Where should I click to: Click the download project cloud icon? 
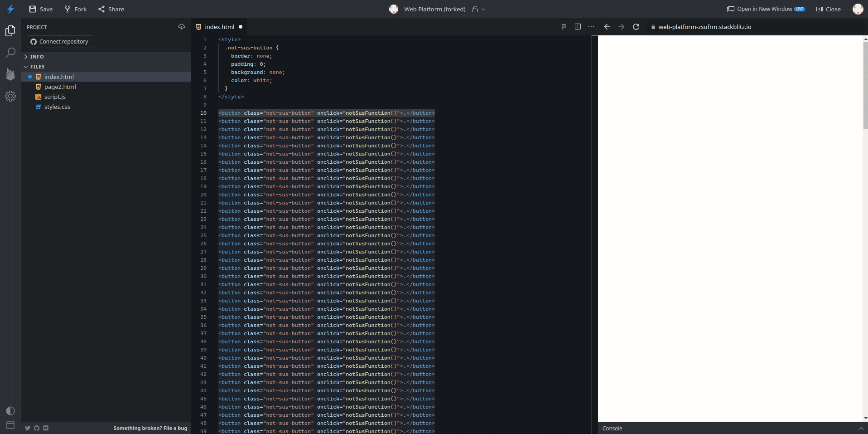click(182, 27)
